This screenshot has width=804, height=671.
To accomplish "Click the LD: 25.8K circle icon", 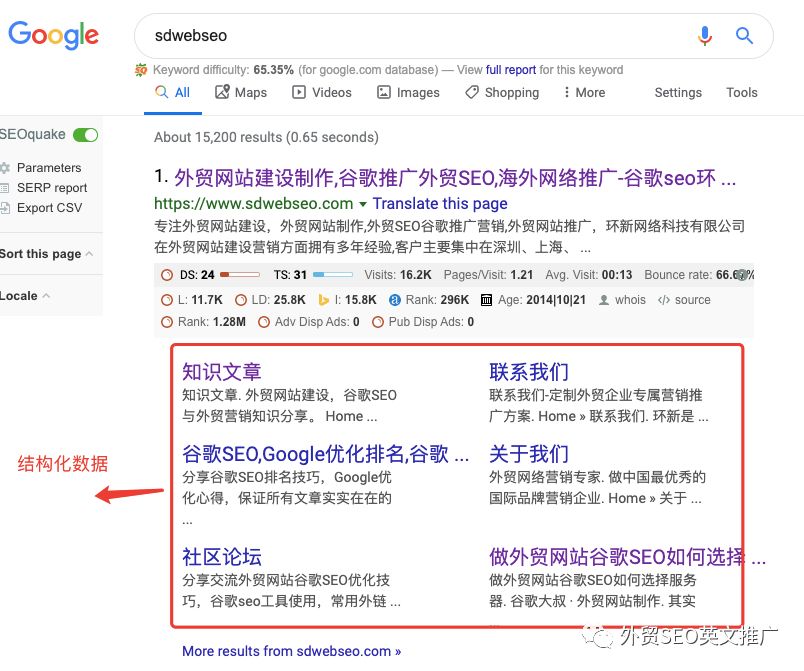I will tap(240, 300).
